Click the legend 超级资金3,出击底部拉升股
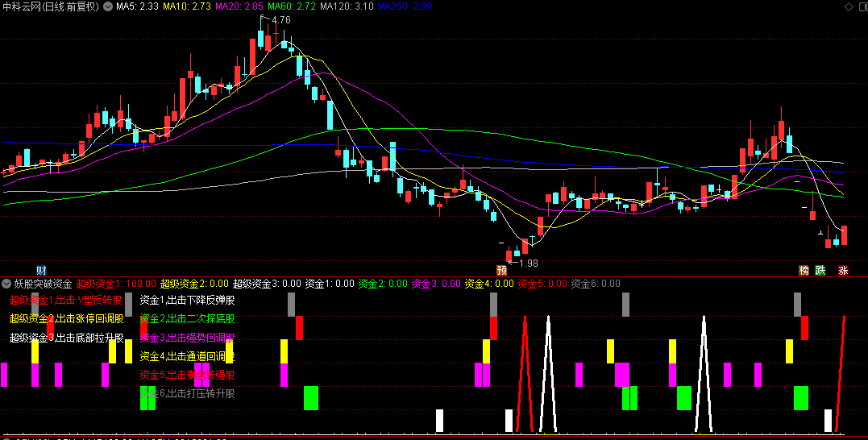 [66, 338]
